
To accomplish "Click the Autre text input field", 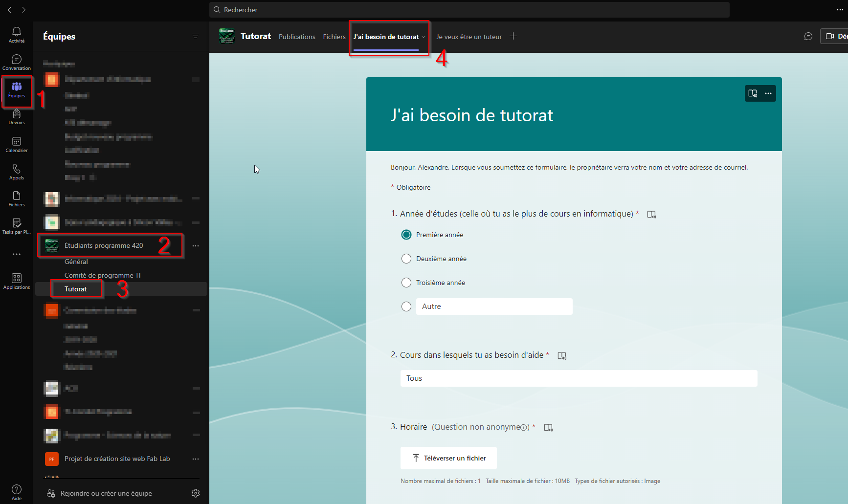I will [494, 307].
